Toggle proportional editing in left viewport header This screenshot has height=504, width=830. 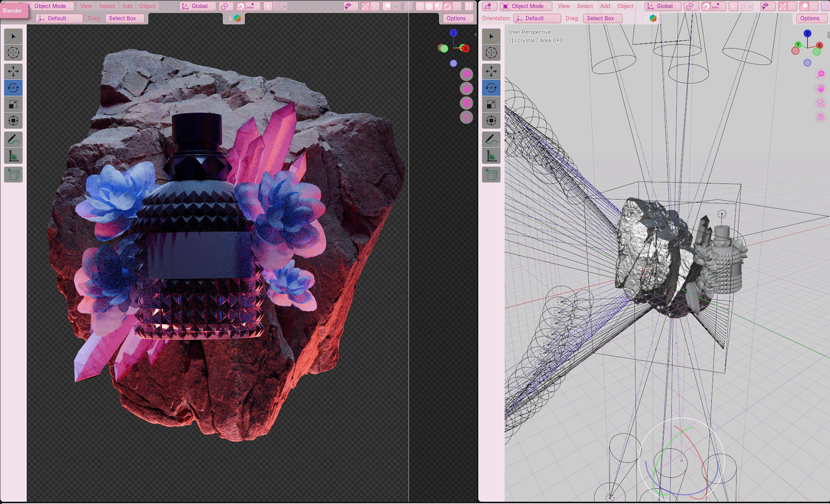(x=268, y=6)
